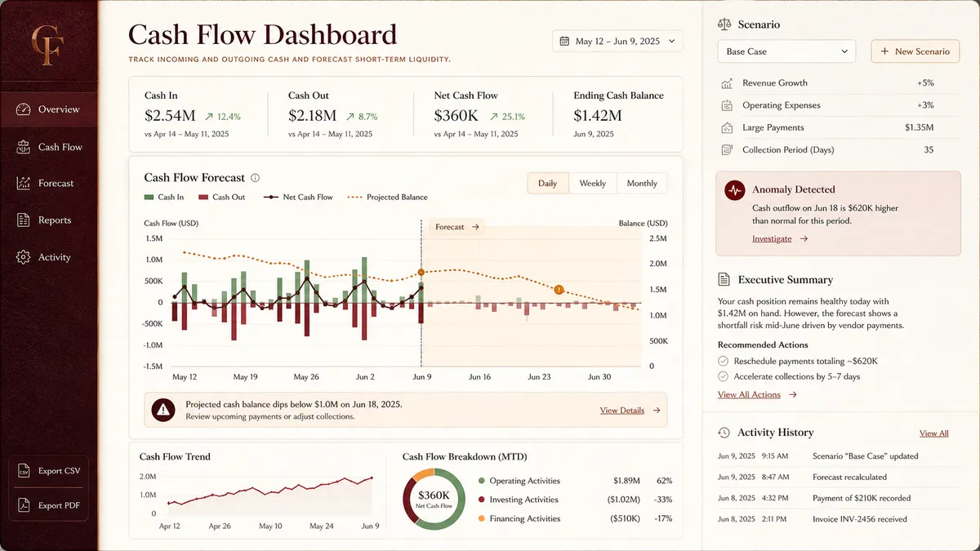Toggle Cash In legend series
Viewport: 980px width, 551px height.
(x=164, y=198)
